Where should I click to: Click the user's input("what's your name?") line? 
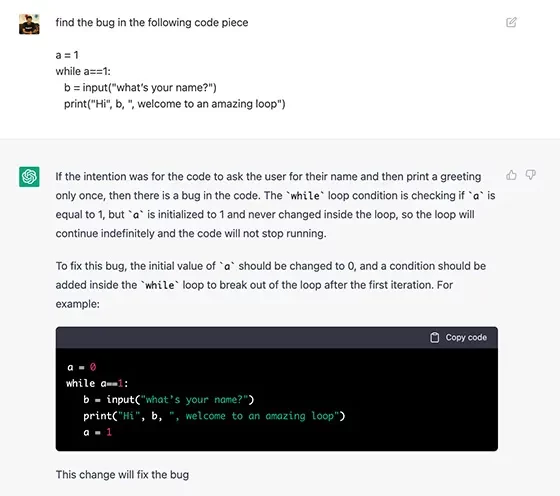point(140,87)
